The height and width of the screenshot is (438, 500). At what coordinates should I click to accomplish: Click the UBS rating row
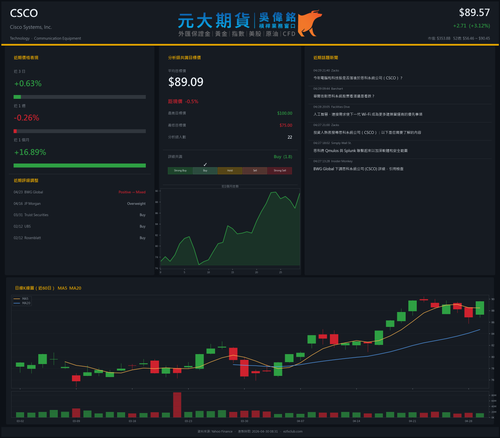pos(80,226)
